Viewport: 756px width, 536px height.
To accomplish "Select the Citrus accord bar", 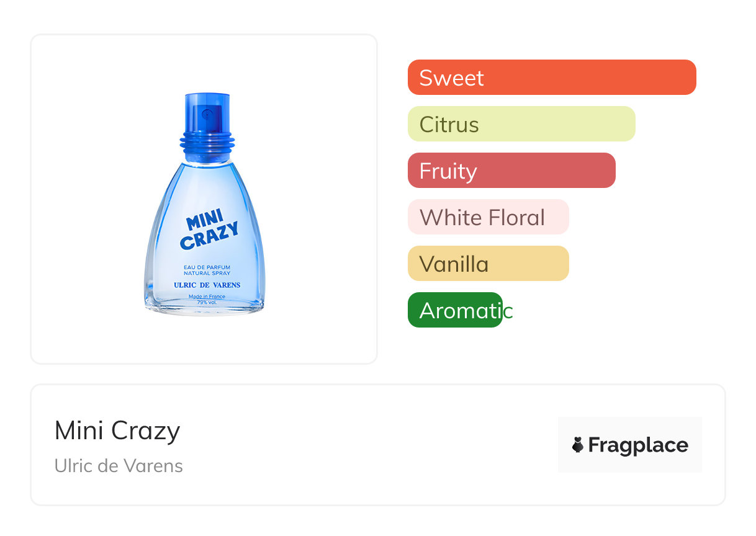I will 521,124.
